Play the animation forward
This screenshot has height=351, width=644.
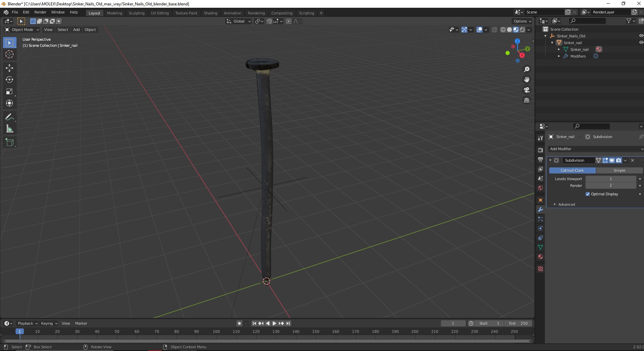pos(274,323)
